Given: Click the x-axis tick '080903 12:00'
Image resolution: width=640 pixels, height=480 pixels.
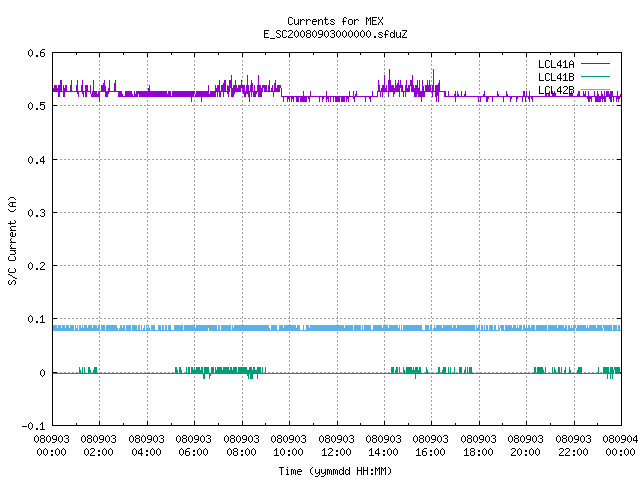Looking at the screenshot, I should [336, 445].
